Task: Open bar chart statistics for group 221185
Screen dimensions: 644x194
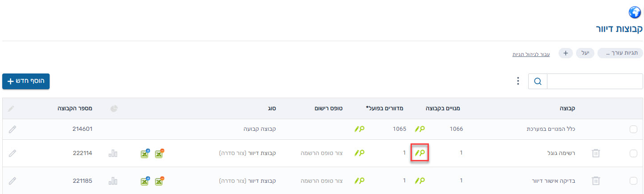Action: tap(113, 181)
